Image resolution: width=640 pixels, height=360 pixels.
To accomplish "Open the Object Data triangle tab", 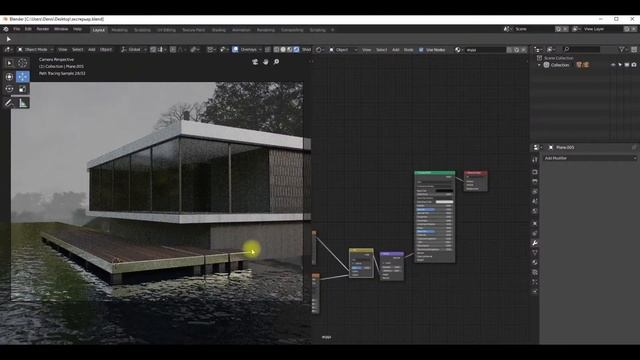I will click(535, 253).
